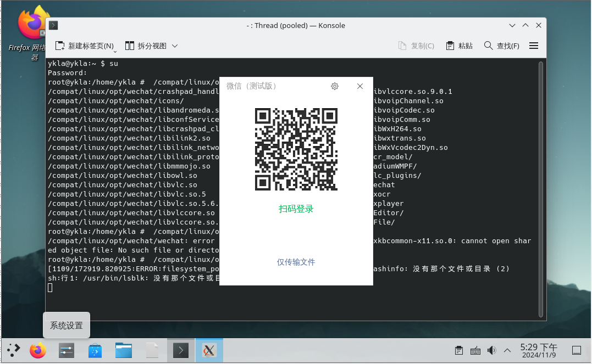Open 查找(F) search in Konsole
The image size is (592, 364).
(x=502, y=46)
